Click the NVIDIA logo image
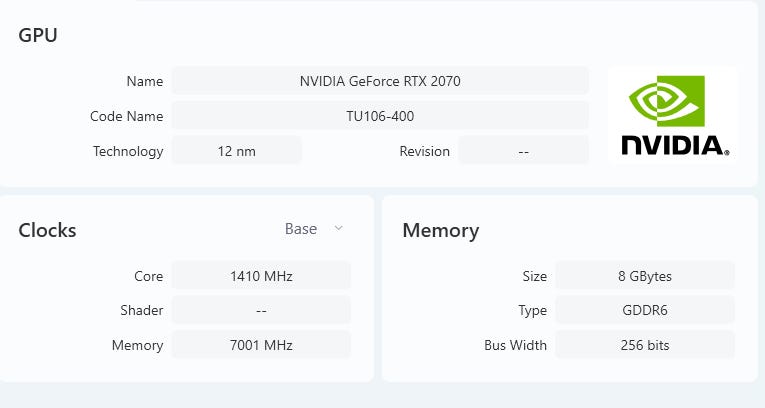 click(x=673, y=116)
